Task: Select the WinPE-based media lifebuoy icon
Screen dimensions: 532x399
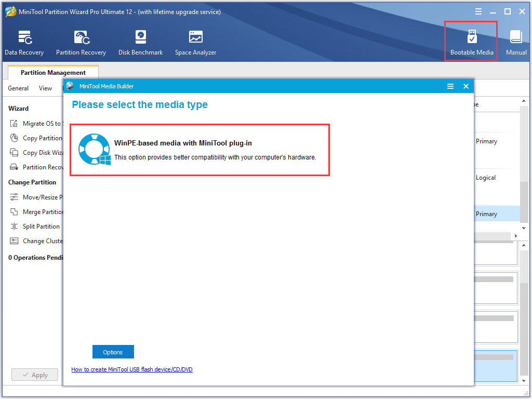Action: tap(95, 149)
